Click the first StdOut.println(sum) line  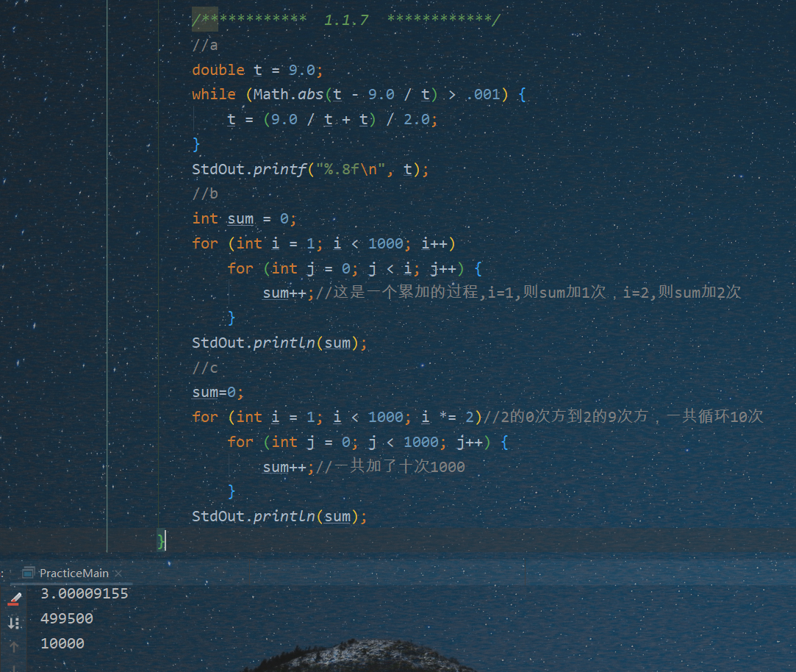click(279, 343)
